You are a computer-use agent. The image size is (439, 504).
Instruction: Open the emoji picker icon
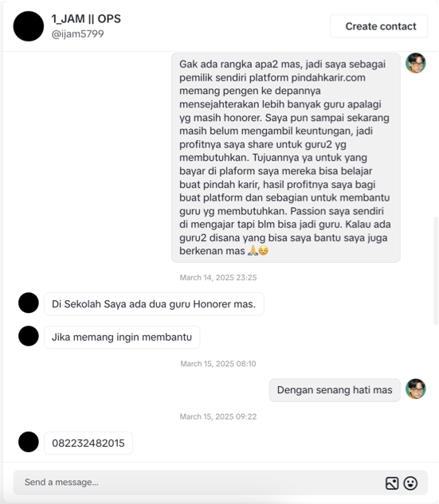pos(410,483)
